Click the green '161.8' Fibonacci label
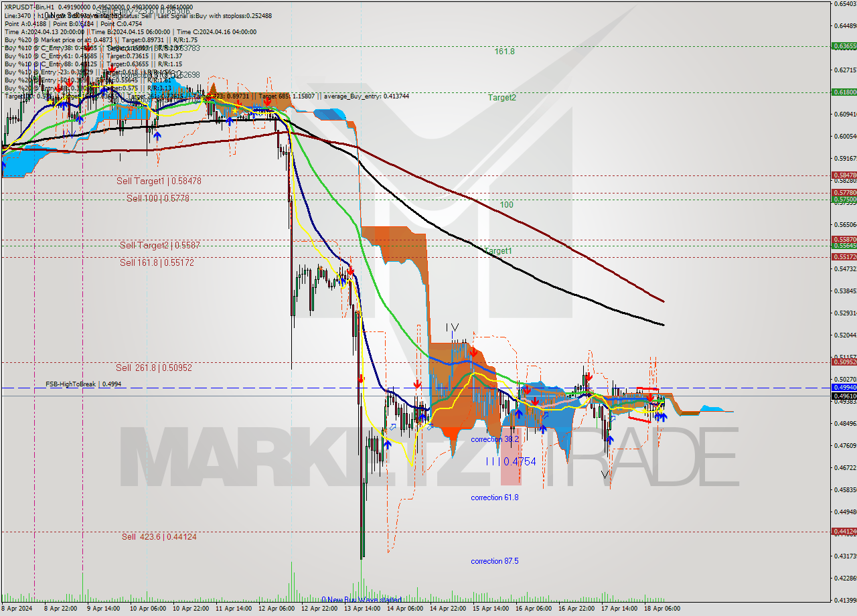The width and height of the screenshot is (857, 616). click(504, 51)
